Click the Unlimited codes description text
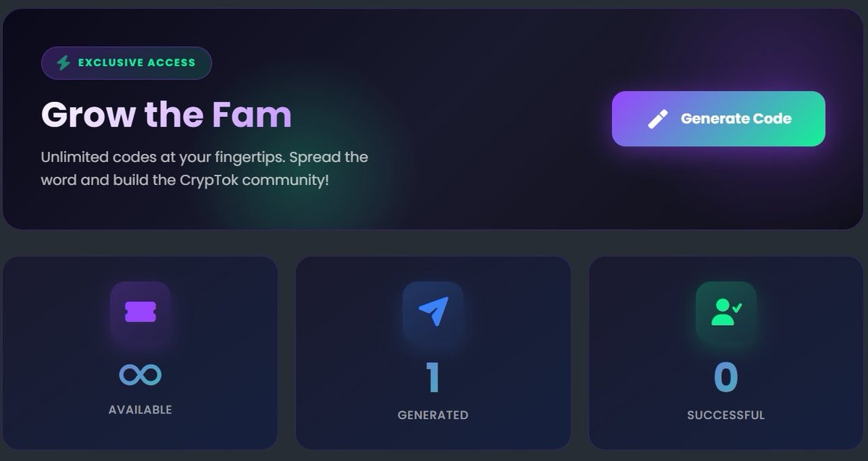The height and width of the screenshot is (461, 868). pos(204,157)
